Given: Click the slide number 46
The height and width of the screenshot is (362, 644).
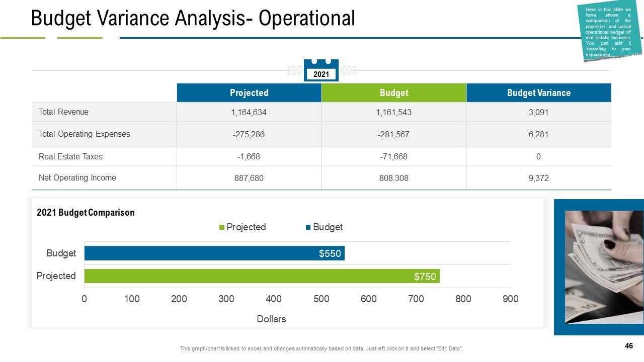Looking at the screenshot, I should pos(628,346).
